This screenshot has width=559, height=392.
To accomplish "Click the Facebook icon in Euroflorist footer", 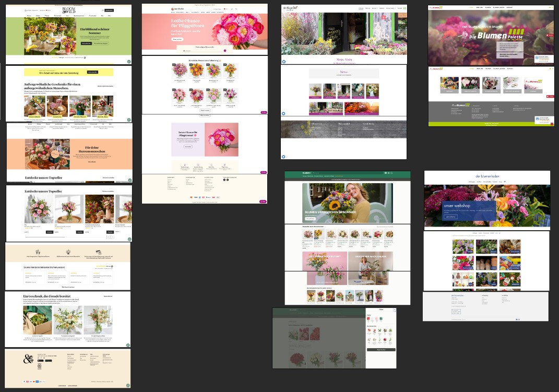I will (224, 180).
